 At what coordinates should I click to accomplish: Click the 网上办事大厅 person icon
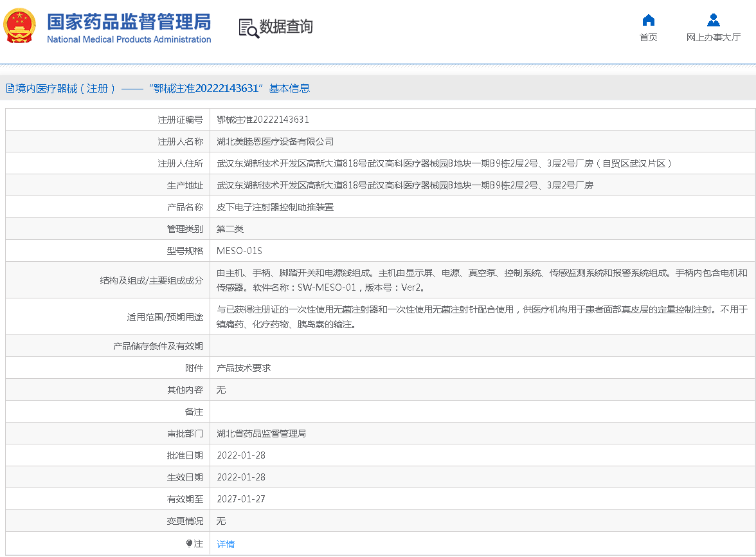713,20
